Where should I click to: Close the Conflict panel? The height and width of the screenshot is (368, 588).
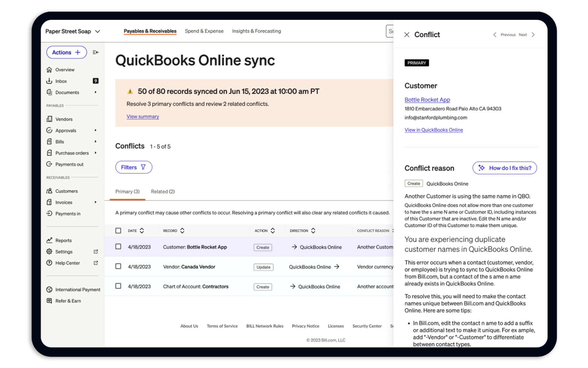click(407, 35)
